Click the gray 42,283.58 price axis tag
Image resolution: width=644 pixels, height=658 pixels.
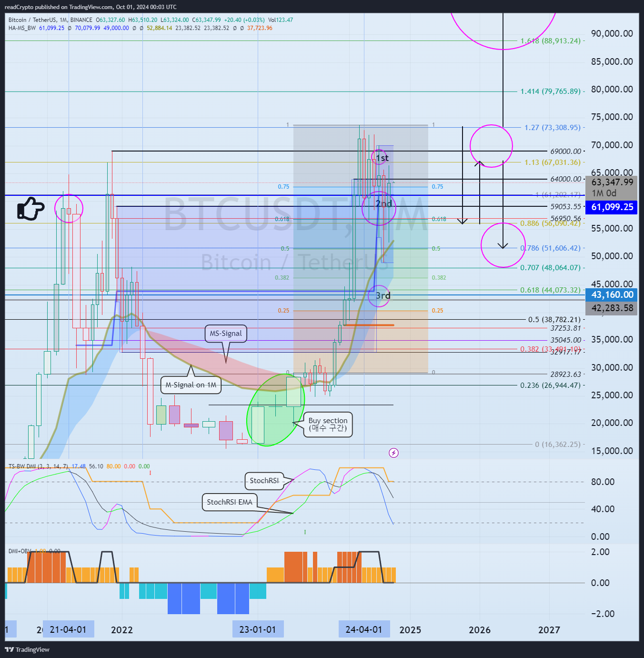click(612, 308)
